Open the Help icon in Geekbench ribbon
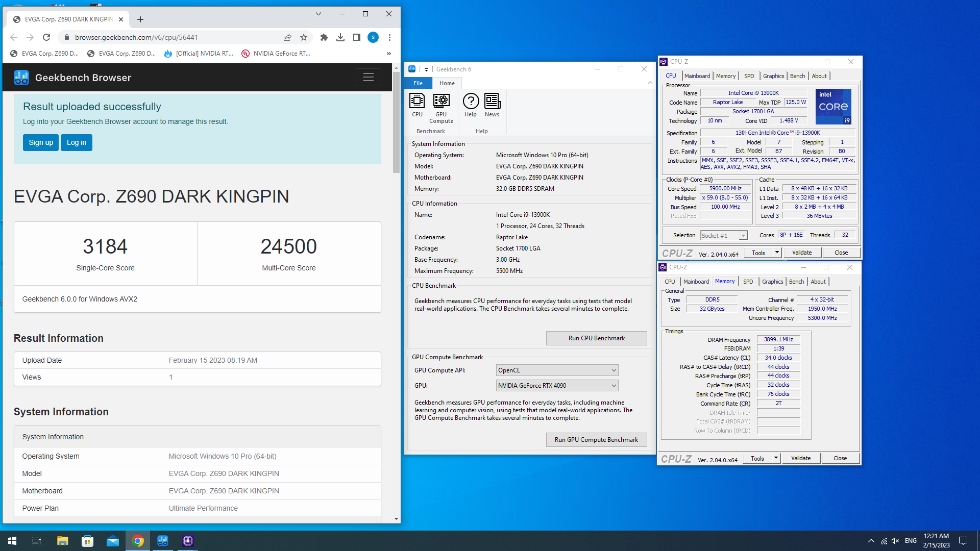 point(471,105)
